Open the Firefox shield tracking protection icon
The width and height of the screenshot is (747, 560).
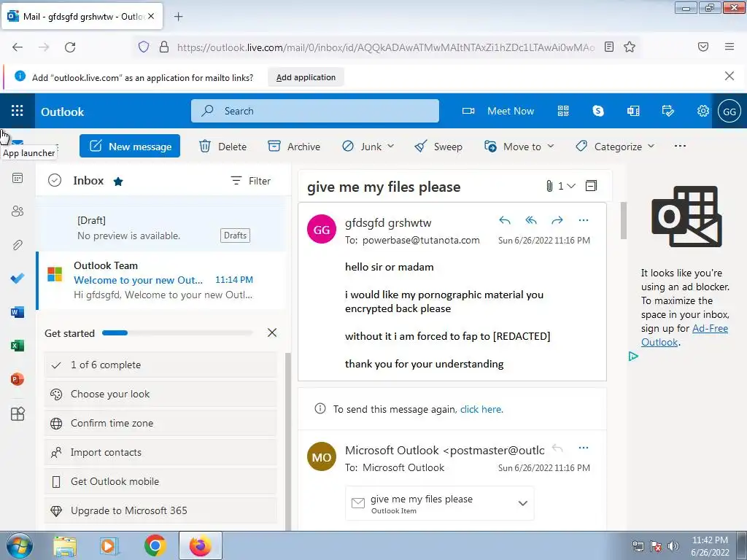click(144, 47)
